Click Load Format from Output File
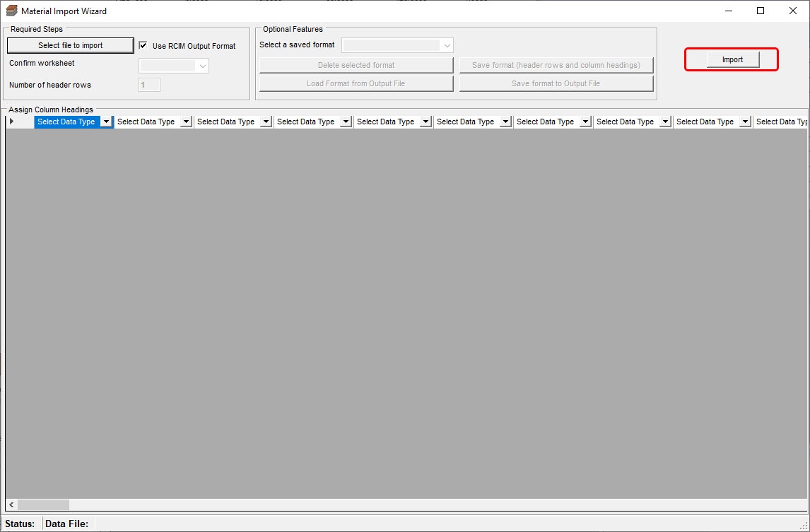Screen dimensions: 810x532 click(x=356, y=83)
